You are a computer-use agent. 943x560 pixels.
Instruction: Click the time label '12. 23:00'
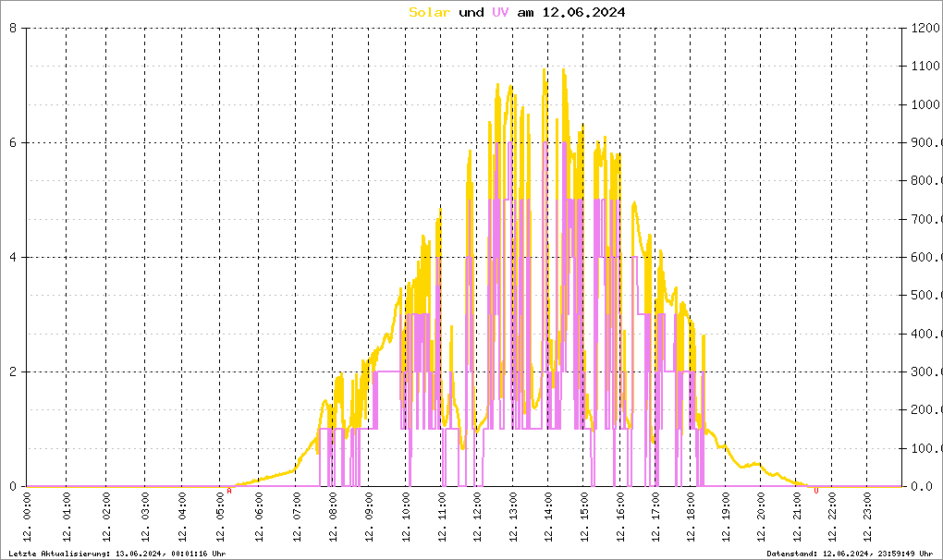point(867,517)
